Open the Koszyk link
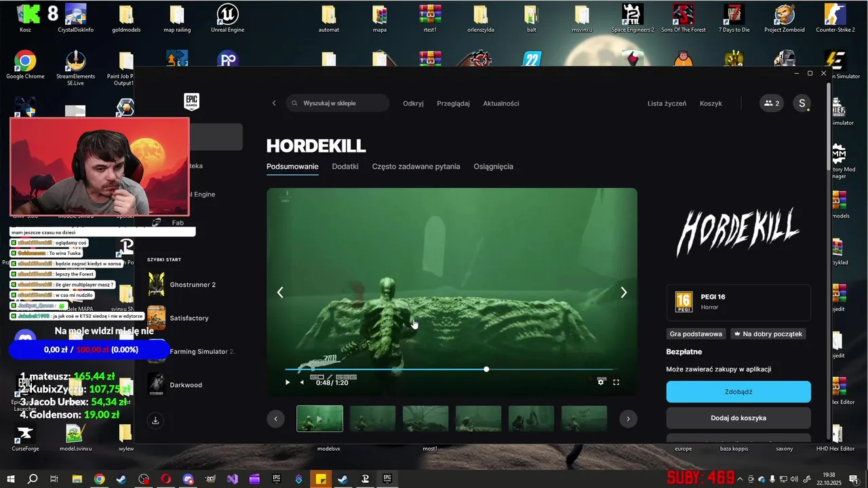The height and width of the screenshot is (488, 868). coord(711,103)
